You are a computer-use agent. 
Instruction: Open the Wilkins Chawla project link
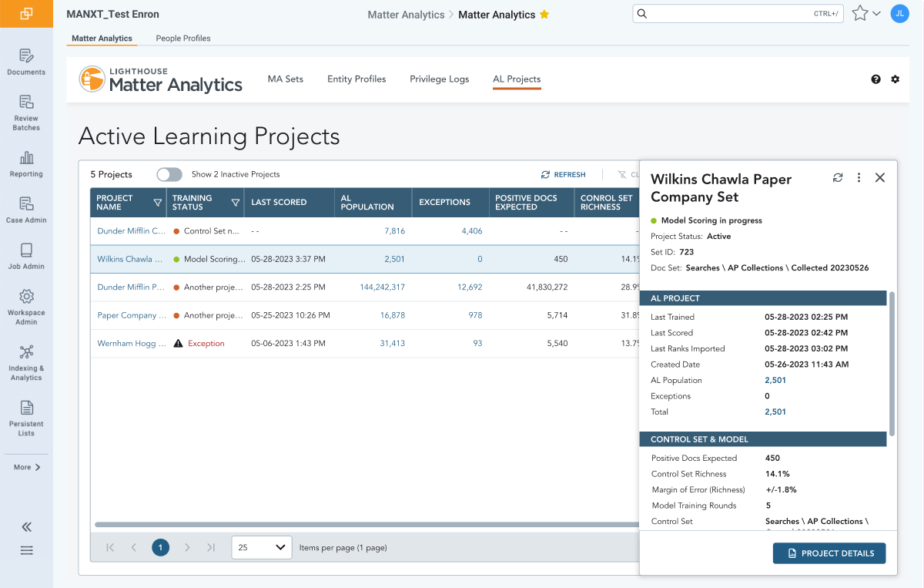click(130, 260)
